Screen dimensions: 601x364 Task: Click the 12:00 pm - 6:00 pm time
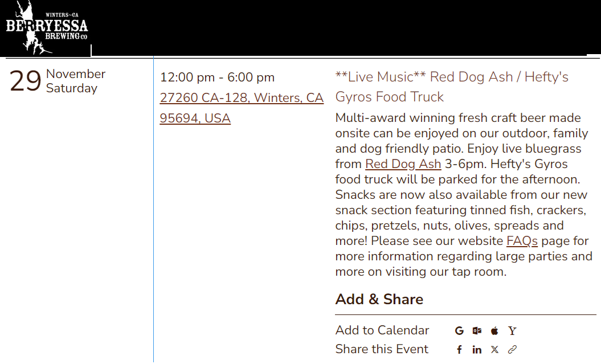(217, 77)
